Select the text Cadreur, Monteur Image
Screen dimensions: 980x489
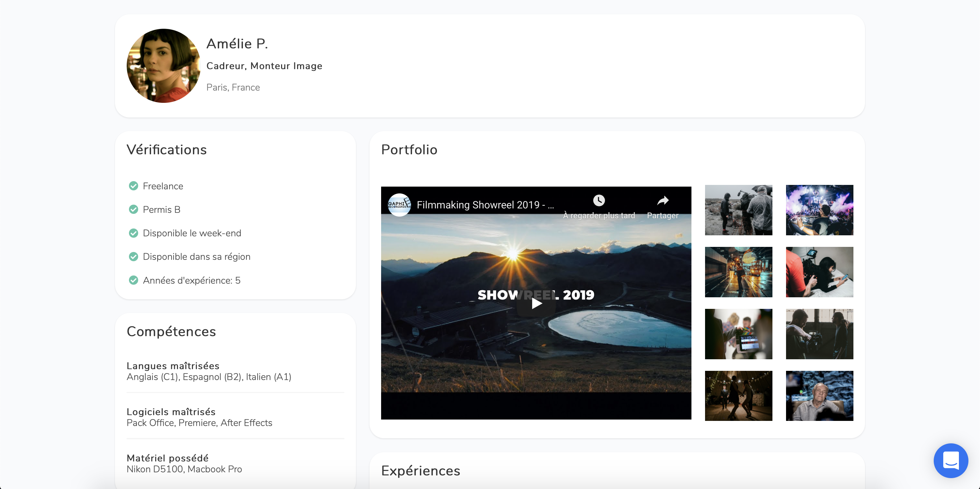pos(264,66)
